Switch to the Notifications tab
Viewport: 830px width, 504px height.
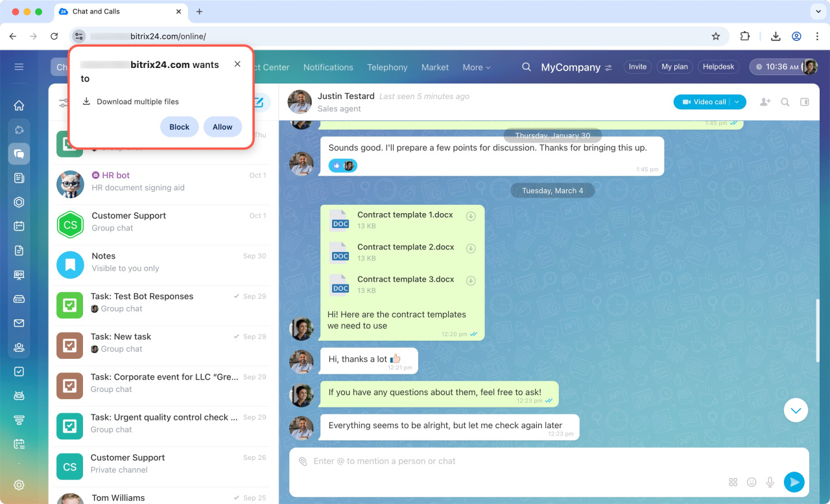[328, 67]
